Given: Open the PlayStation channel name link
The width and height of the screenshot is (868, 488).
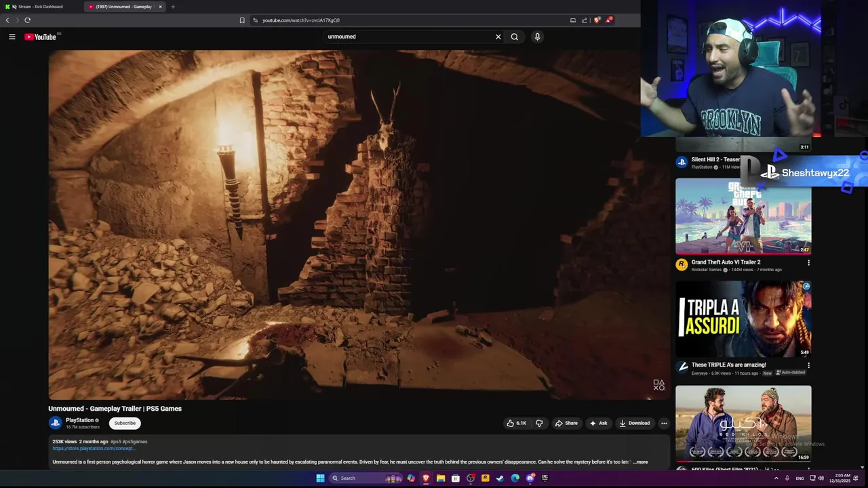Looking at the screenshot, I should 79,420.
